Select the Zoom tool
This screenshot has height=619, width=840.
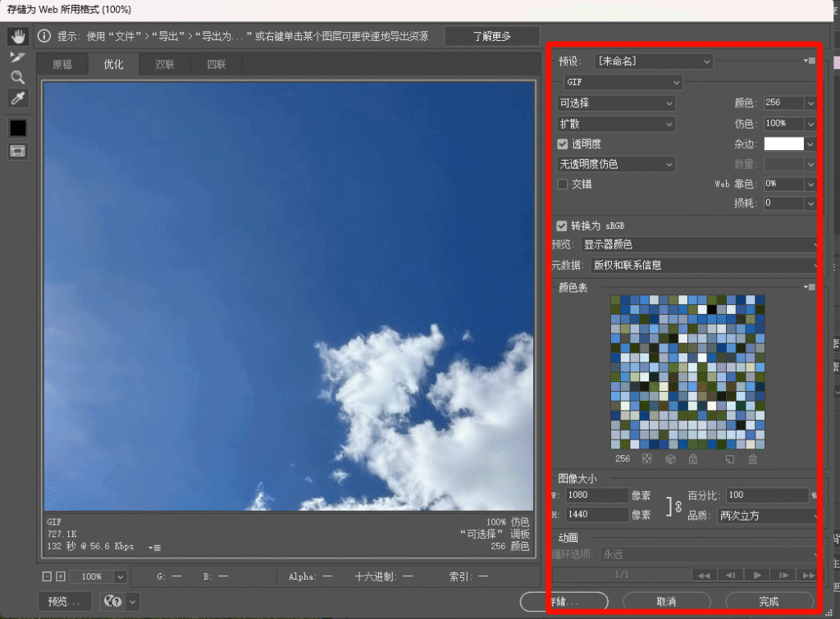point(18,76)
